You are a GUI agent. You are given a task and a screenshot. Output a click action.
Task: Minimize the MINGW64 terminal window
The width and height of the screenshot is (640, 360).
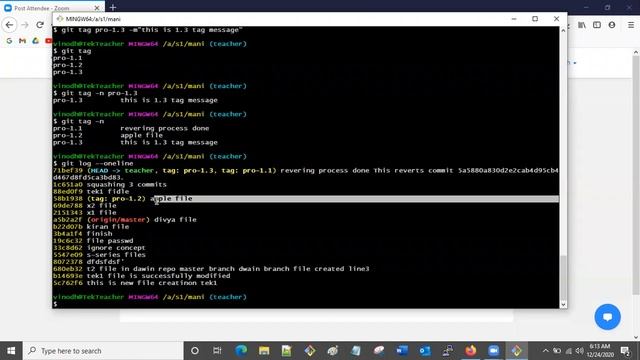[514, 19]
